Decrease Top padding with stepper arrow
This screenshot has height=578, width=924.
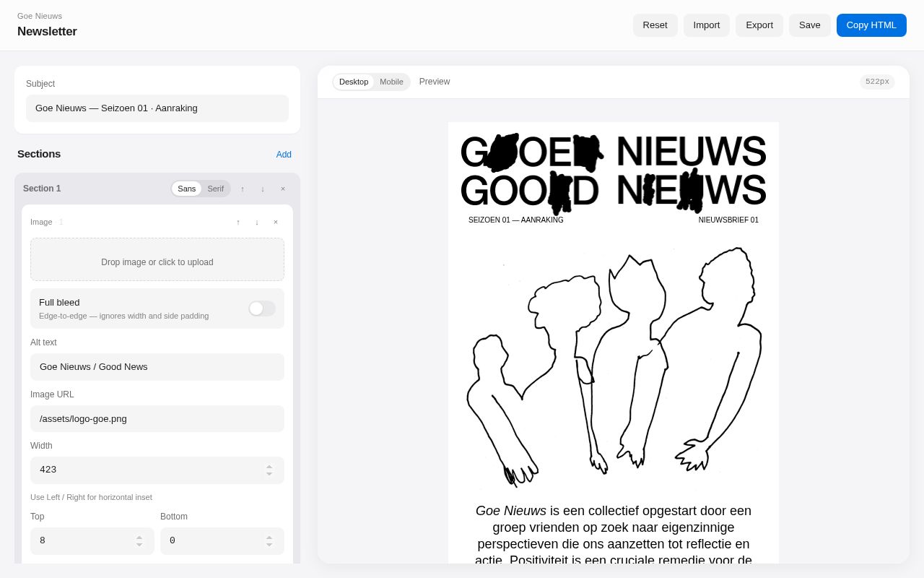[139, 545]
